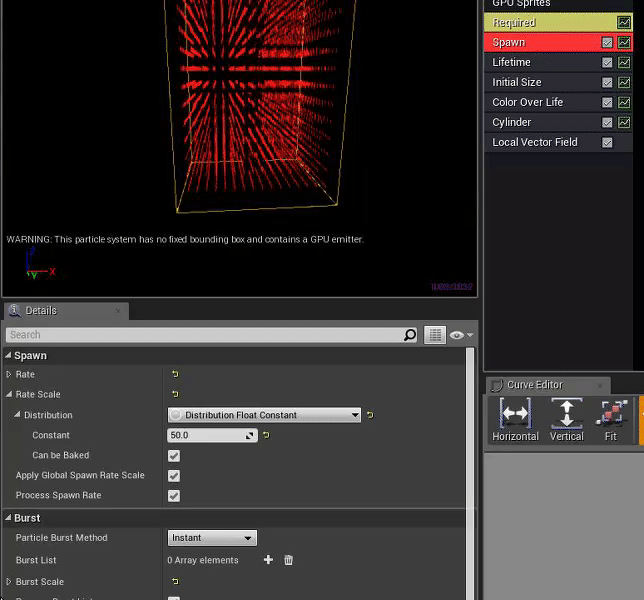Empty the Burst List with trash icon
644x600 pixels.
pyautogui.click(x=288, y=560)
